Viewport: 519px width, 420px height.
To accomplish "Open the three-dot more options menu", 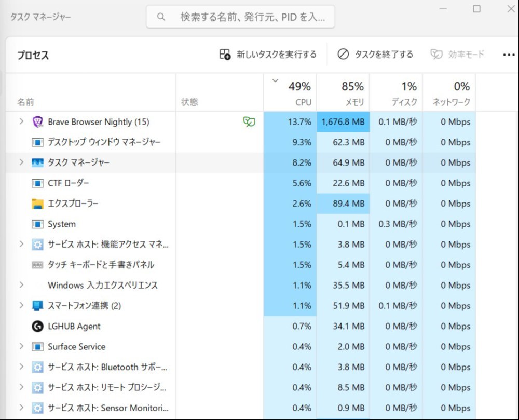I will pyautogui.click(x=509, y=55).
